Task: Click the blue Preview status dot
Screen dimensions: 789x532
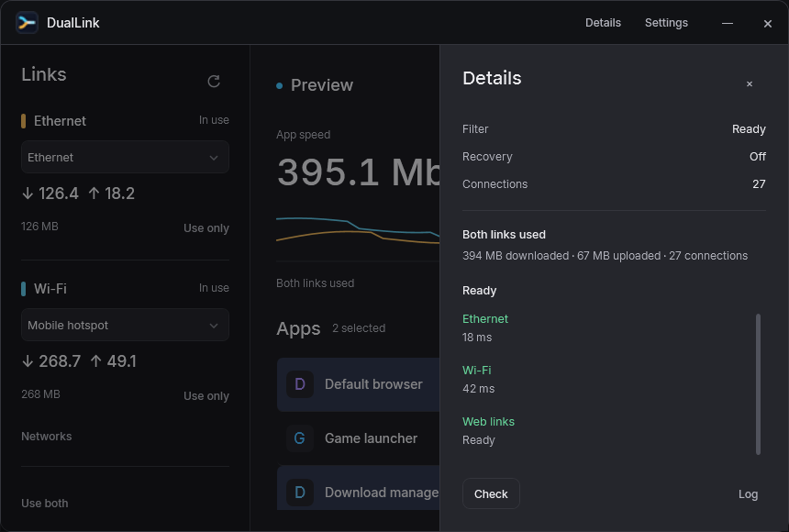Action: click(x=279, y=85)
